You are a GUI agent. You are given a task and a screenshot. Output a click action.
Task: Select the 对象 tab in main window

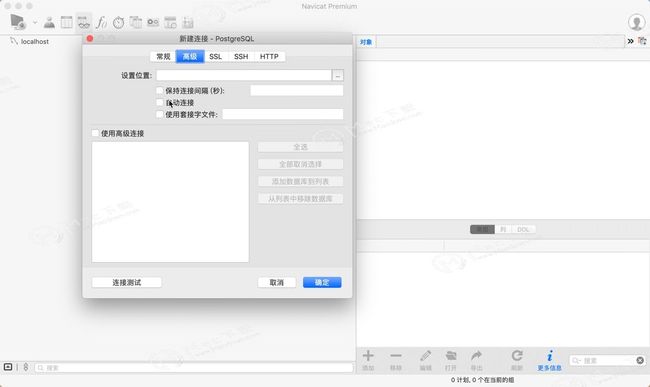click(x=366, y=42)
